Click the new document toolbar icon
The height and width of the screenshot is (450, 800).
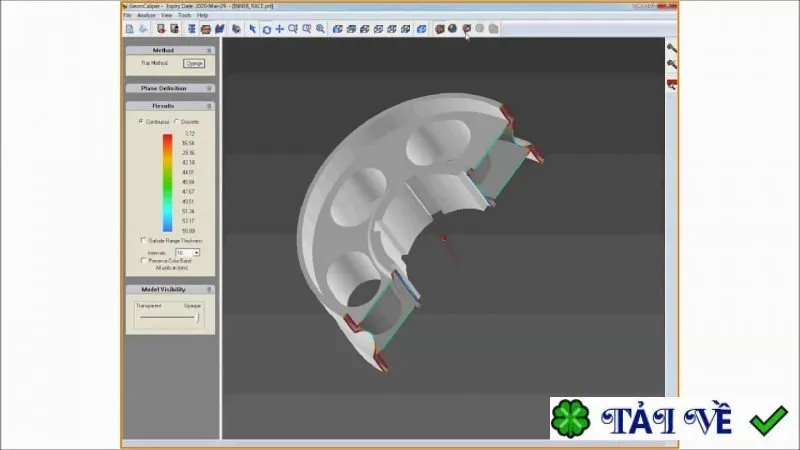tap(130, 29)
